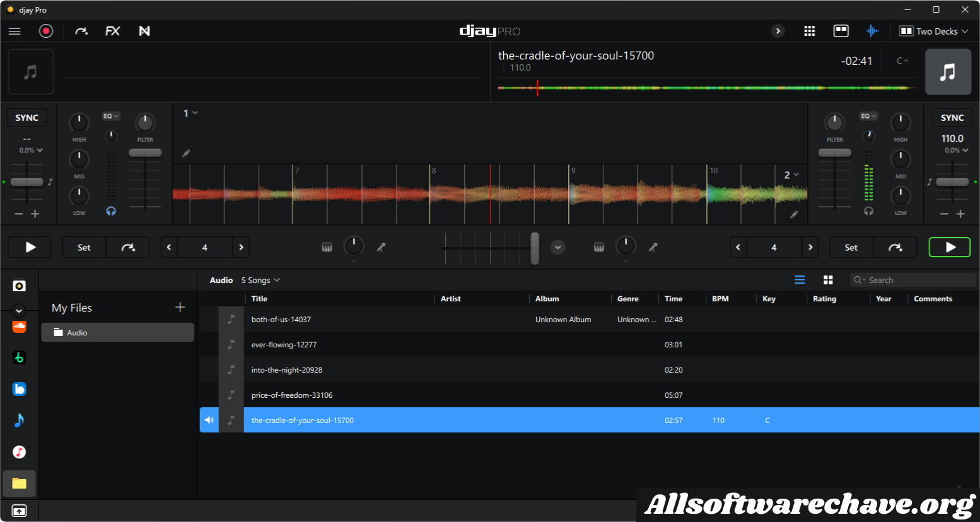
Task: Open the left deck EQ dropdown
Action: tap(111, 116)
